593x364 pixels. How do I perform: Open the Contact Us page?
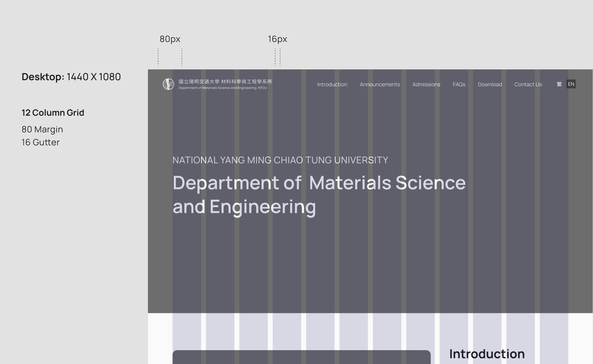(x=528, y=84)
